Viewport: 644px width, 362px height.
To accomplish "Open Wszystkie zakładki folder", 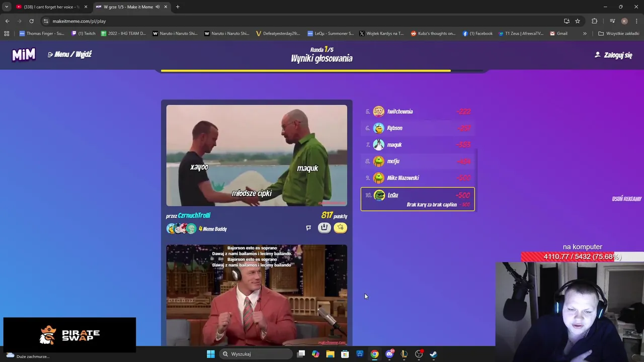I will click(618, 34).
